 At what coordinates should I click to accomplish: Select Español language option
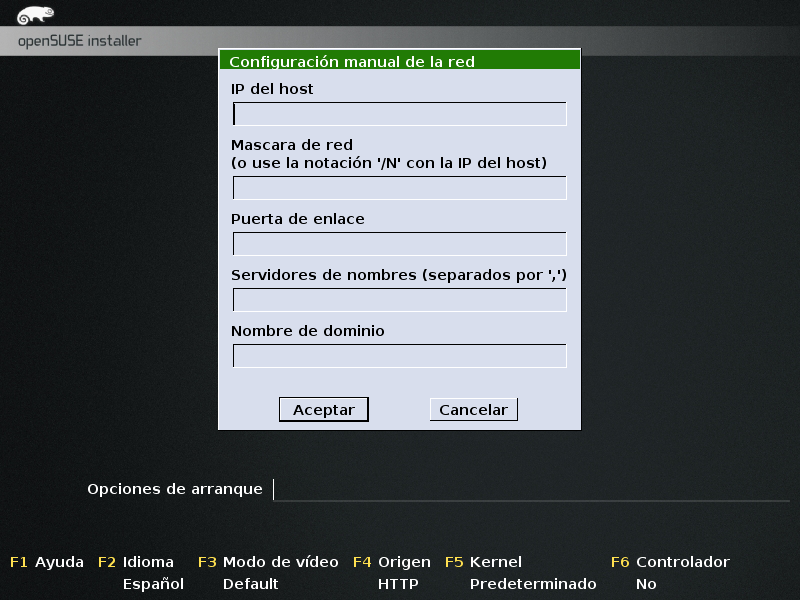(x=152, y=583)
